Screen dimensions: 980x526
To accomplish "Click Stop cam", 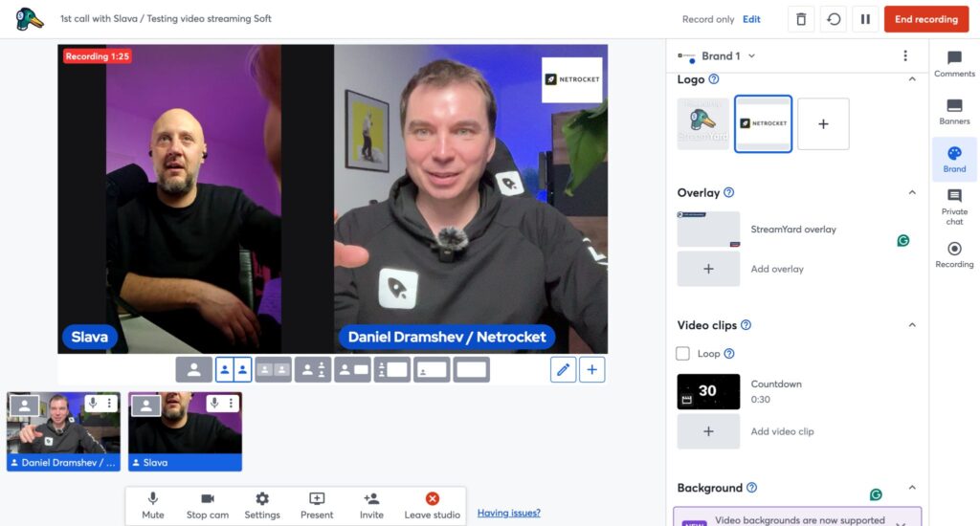I will pos(208,505).
